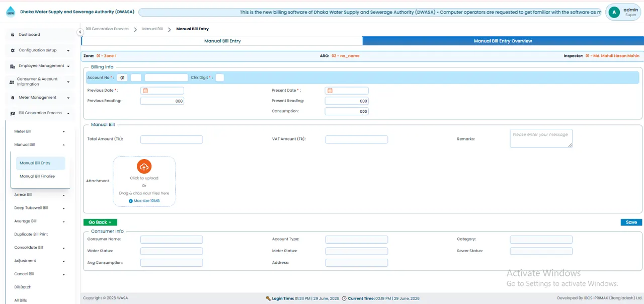This screenshot has height=304, width=644.
Task: Expand Consumer & Account Information arrow
Action: tap(68, 82)
